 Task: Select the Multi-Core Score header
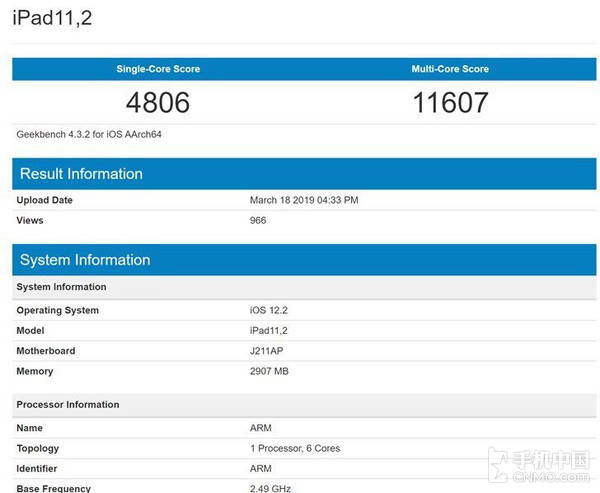pos(449,69)
